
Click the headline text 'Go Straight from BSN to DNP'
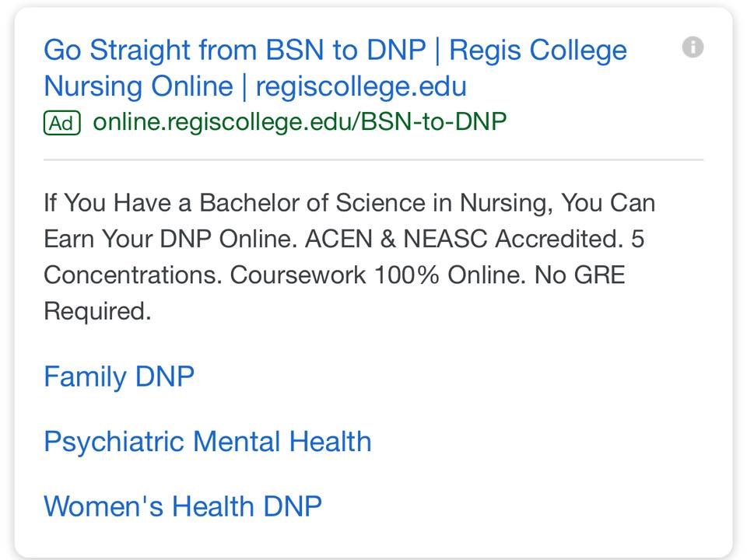(x=235, y=50)
